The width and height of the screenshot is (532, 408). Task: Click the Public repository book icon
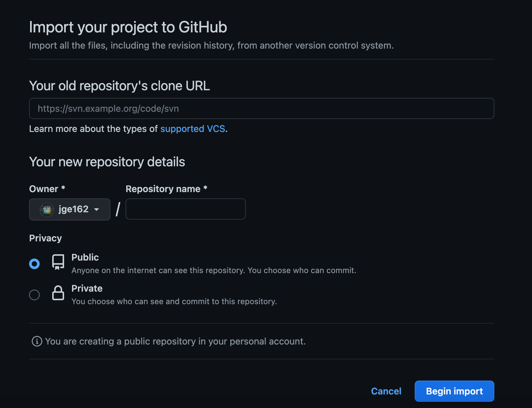(58, 263)
